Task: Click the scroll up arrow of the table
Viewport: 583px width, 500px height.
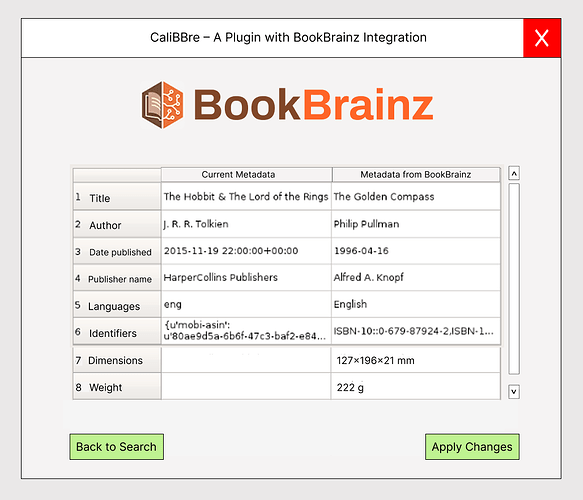Action: point(514,173)
